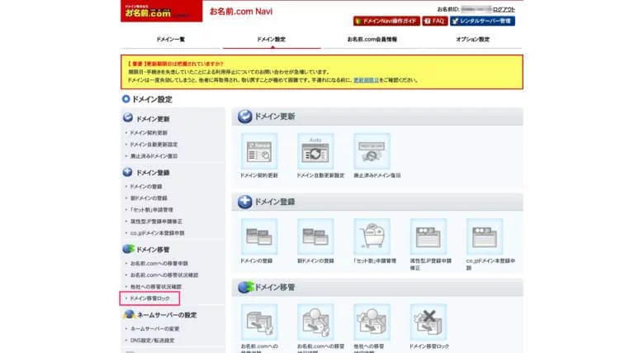Click sidebar link ドメイン移管ロック

(149, 298)
